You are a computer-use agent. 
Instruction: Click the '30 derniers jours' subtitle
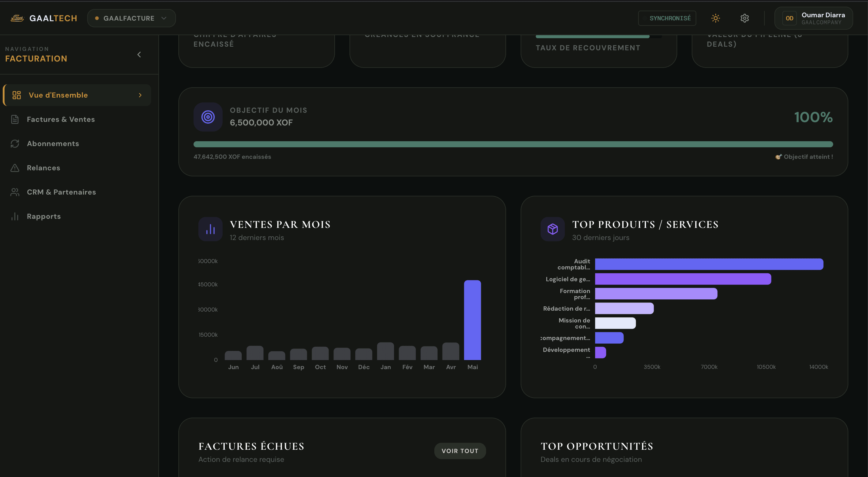[601, 238]
